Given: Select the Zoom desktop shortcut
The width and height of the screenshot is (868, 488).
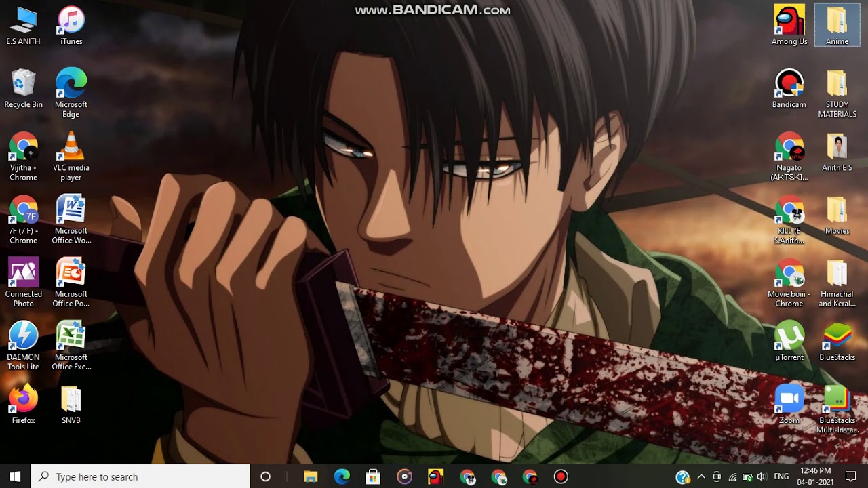Looking at the screenshot, I should coord(789,405).
